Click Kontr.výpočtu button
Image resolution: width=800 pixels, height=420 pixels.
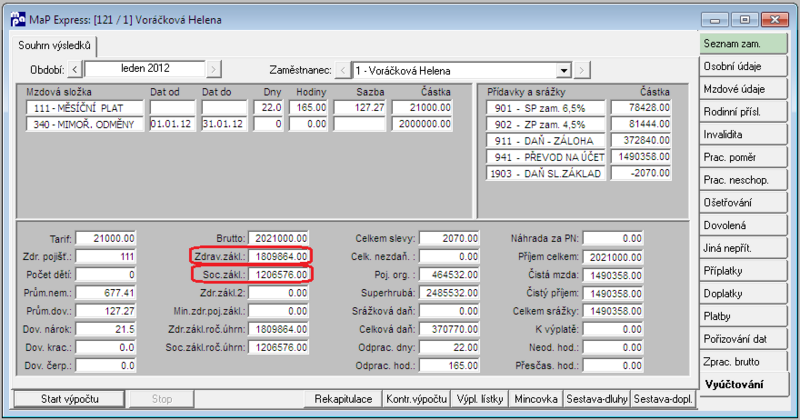[416, 399]
